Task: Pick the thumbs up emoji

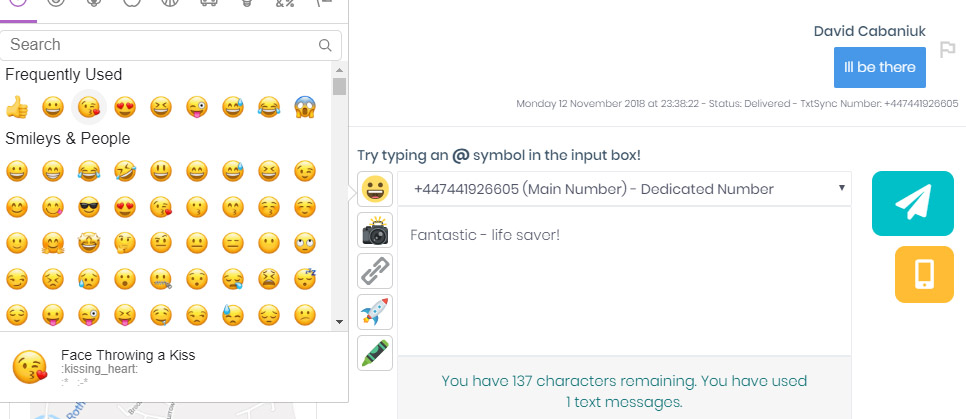Action: tap(17, 107)
